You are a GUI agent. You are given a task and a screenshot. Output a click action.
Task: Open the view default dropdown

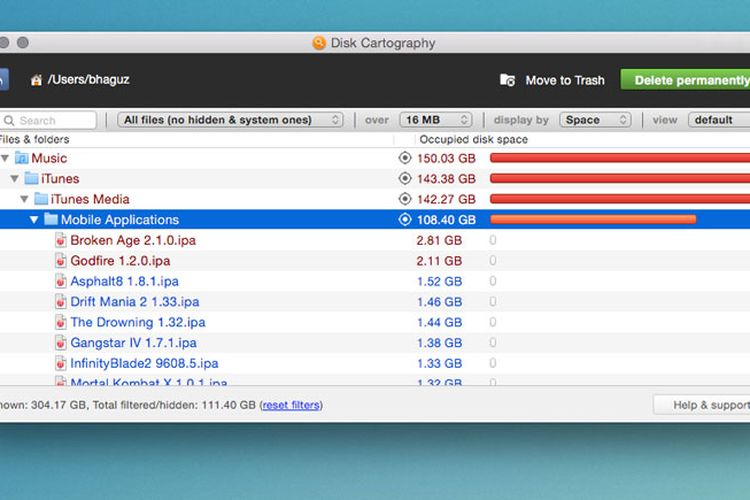pos(719,120)
